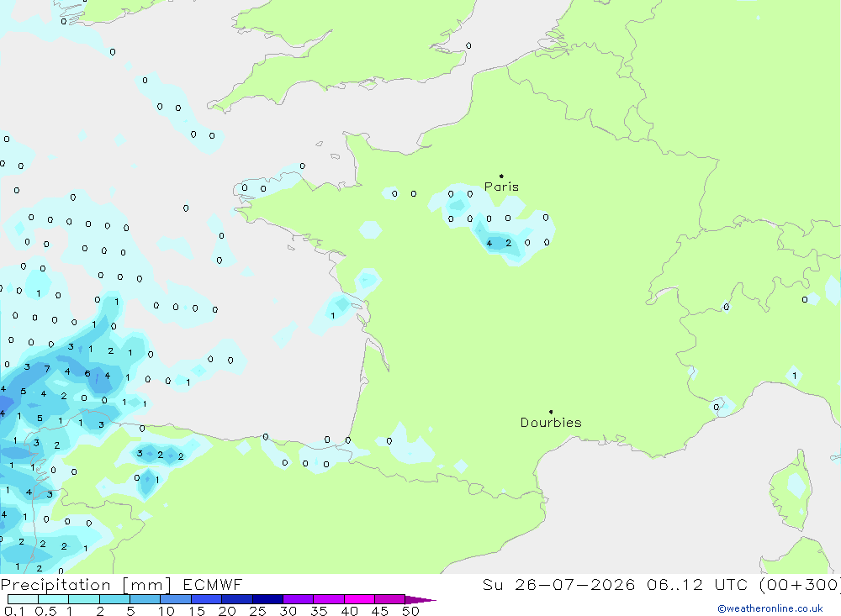841x616 pixels.
Task: Select the 45 to 50 mm legend swatch
Action: (389, 599)
